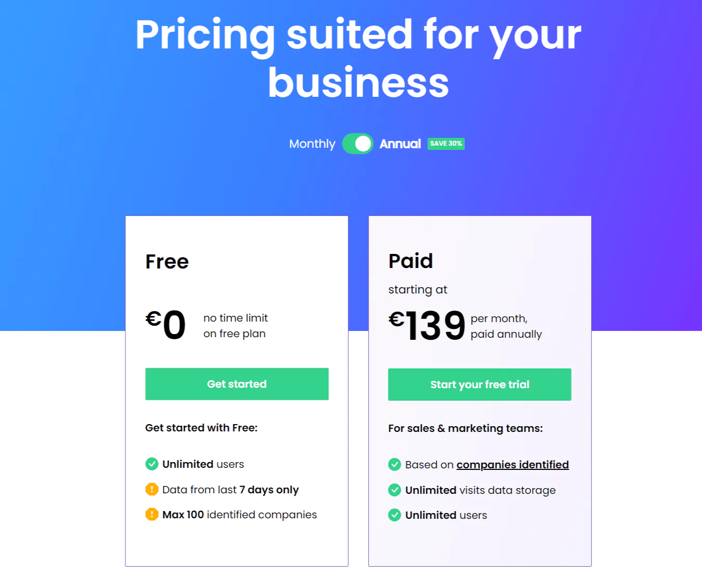Click the green checkmark icon in Free plan features
The image size is (702, 588).
tap(152, 464)
